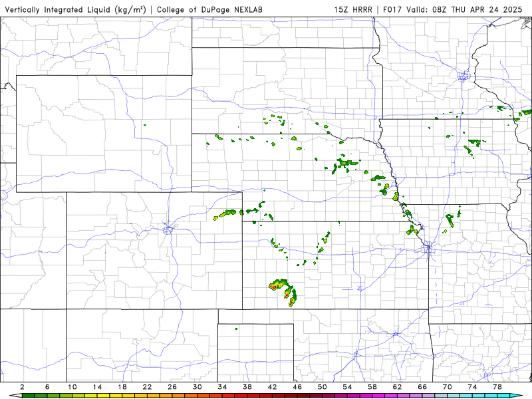Click the "10" value on the color scale
532x399 pixels.
[72, 387]
